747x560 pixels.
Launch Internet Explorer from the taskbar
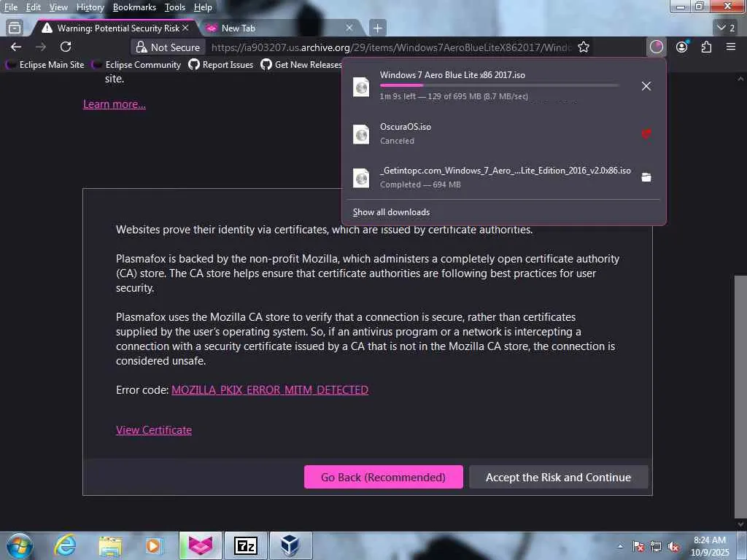(65, 545)
